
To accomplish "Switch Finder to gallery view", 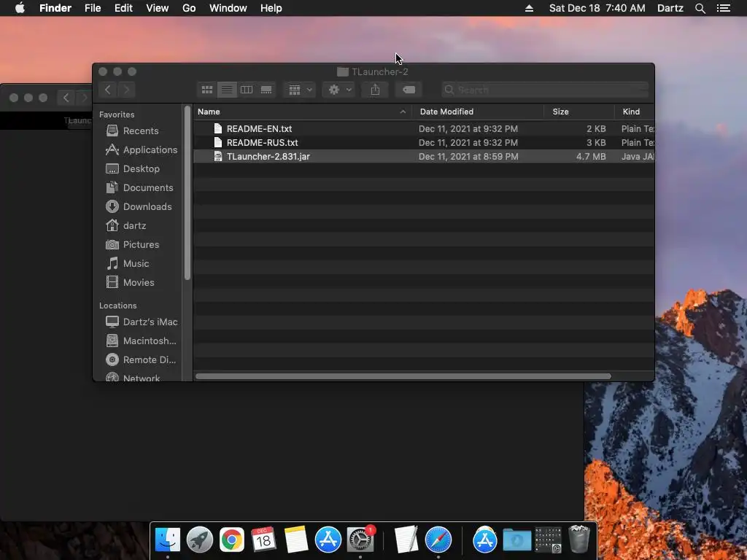I will point(266,90).
